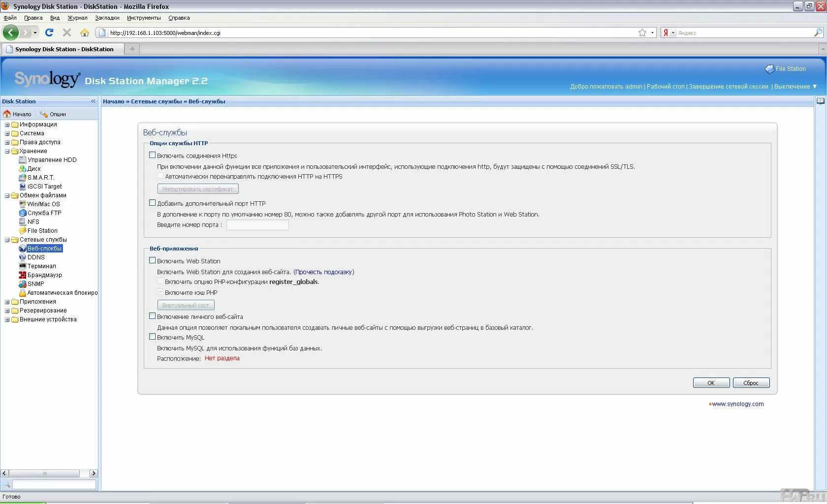Enable the Включить MySQL checkbox
The height and width of the screenshot is (504, 827).
point(153,337)
